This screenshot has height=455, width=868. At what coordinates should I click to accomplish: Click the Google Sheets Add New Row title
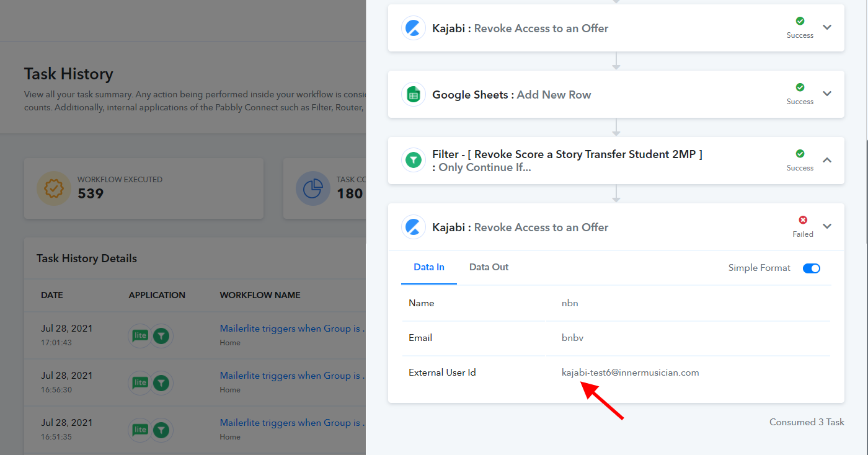[511, 95]
